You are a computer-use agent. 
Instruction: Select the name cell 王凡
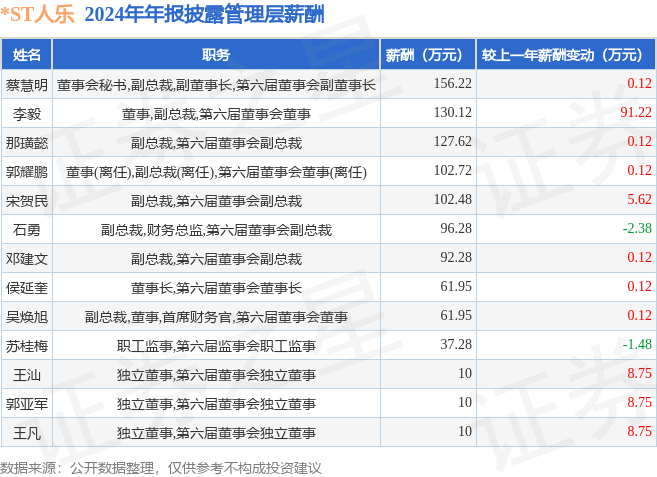point(27,433)
